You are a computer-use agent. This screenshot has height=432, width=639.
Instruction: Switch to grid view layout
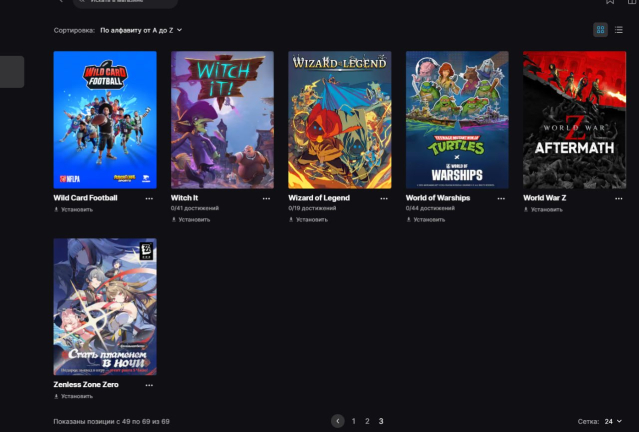tap(600, 30)
